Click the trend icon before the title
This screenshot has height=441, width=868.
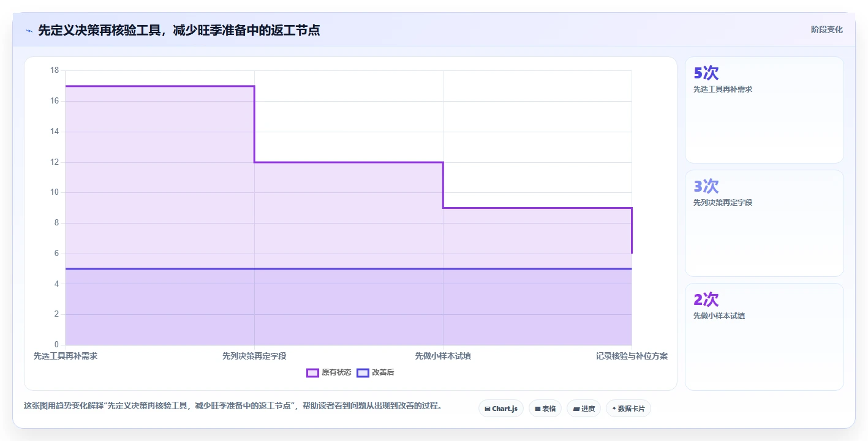tap(29, 31)
